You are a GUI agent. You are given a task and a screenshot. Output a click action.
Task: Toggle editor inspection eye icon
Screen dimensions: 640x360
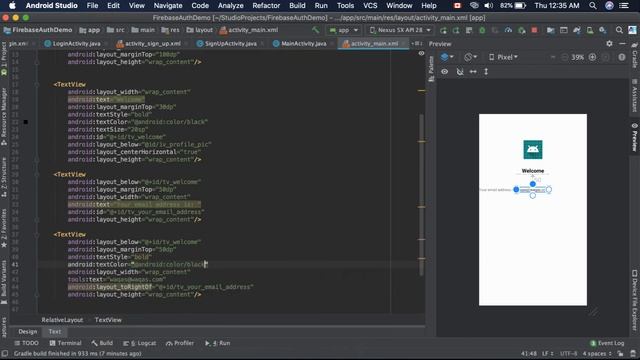tap(421, 53)
